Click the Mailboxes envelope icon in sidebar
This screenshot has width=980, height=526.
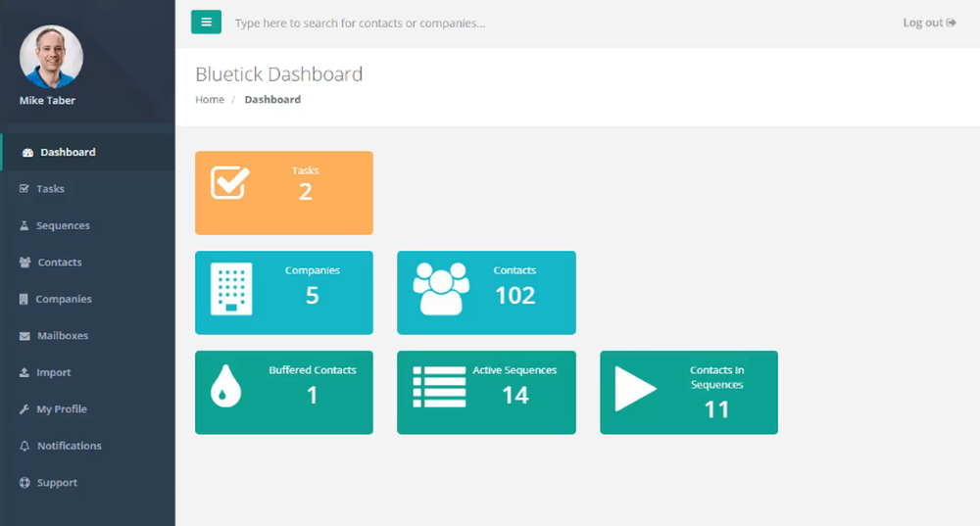pyautogui.click(x=24, y=336)
